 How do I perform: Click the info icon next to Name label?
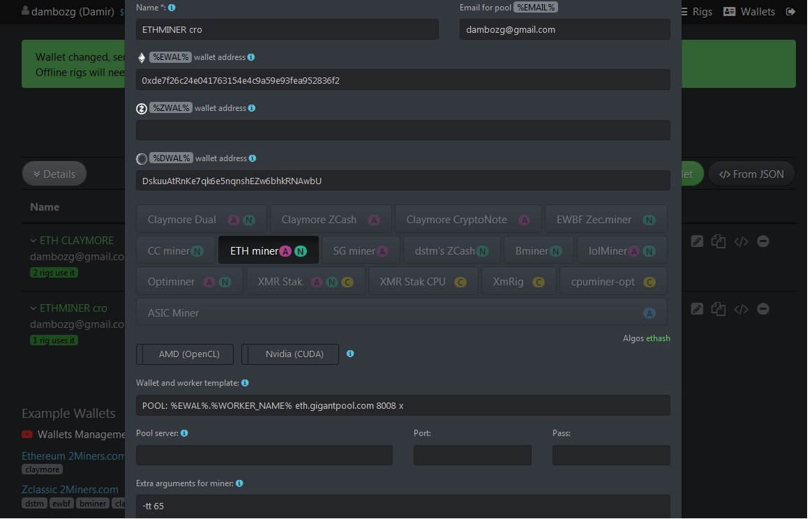(172, 8)
